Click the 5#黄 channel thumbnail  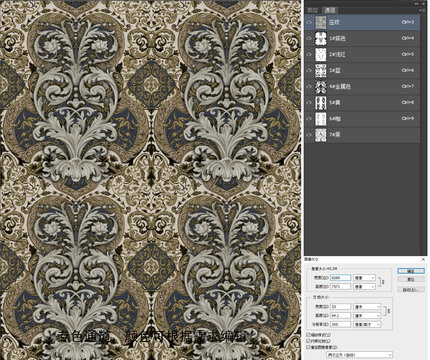321,102
